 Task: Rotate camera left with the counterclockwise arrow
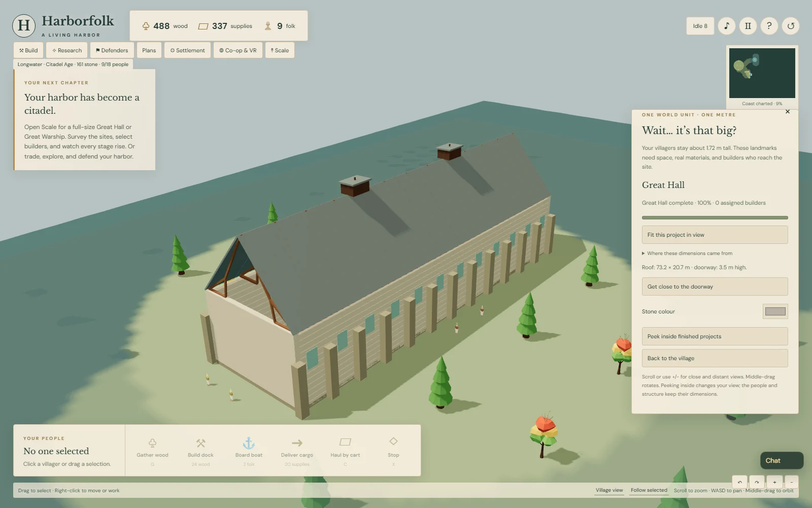[x=739, y=482]
